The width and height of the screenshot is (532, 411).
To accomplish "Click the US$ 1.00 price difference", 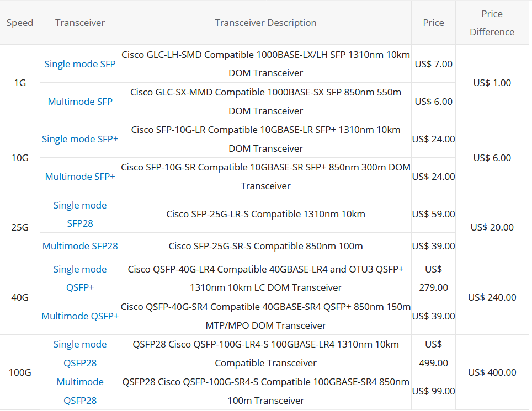I will click(492, 83).
